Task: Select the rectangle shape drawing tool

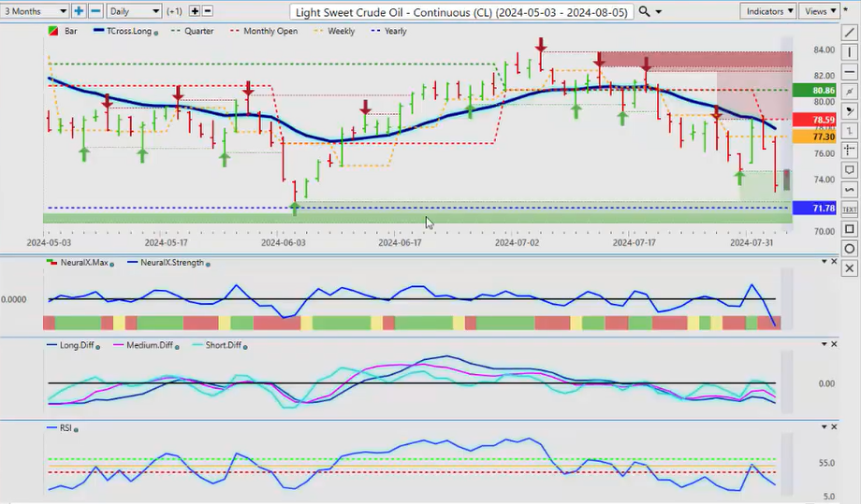Action: pyautogui.click(x=849, y=229)
